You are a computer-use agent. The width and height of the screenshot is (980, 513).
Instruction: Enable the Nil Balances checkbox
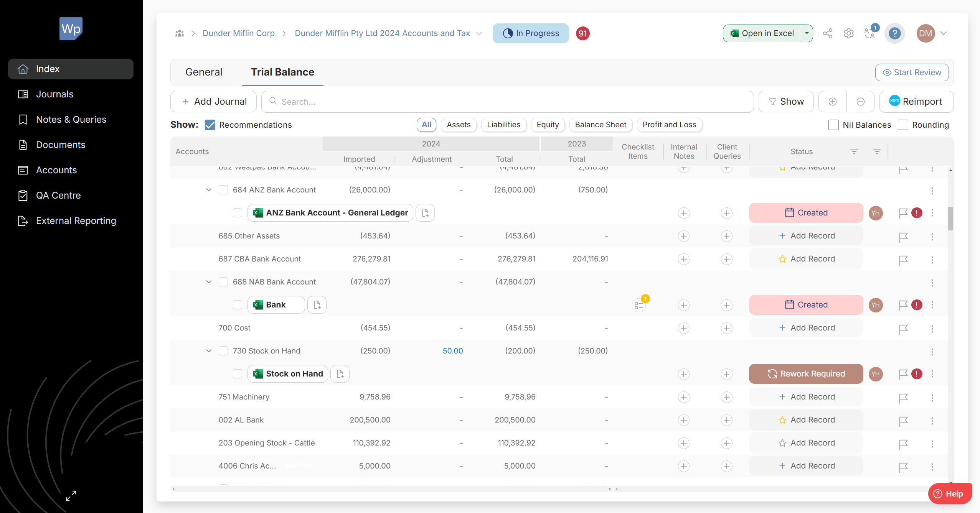(x=833, y=125)
